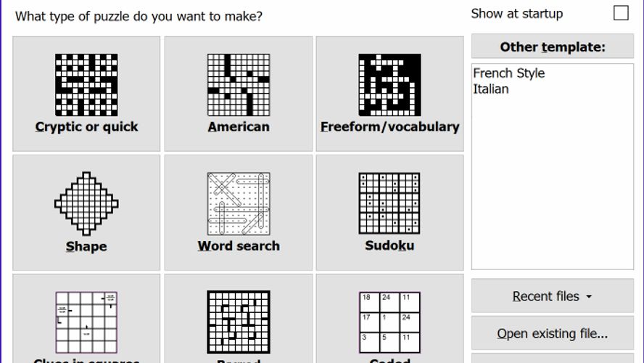Click the 'Freeform/vocabulary' text label

tap(389, 127)
